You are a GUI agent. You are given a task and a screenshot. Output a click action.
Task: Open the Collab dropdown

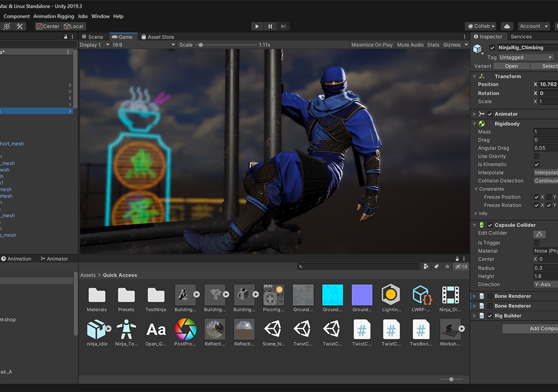tap(481, 26)
